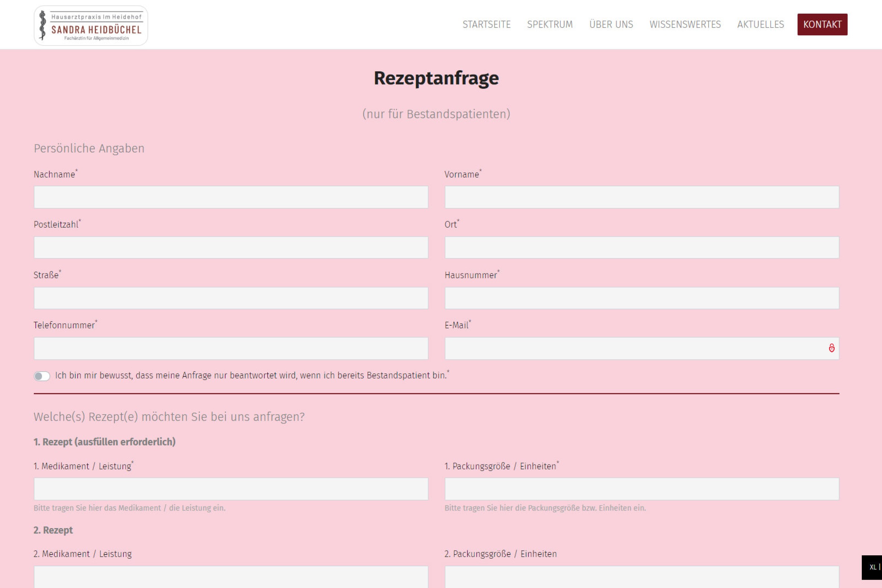This screenshot has height=588, width=882.
Task: Click the E-Mail input field
Action: 634,348
